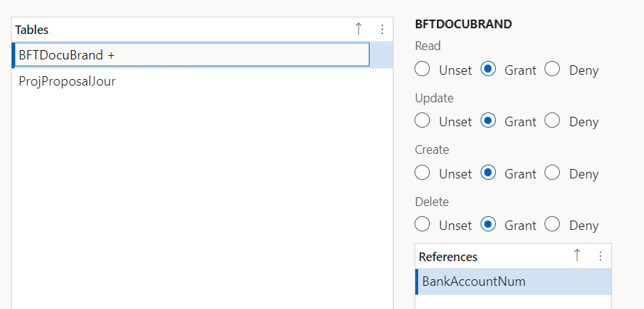Set Update permission to Deny

coord(553,120)
